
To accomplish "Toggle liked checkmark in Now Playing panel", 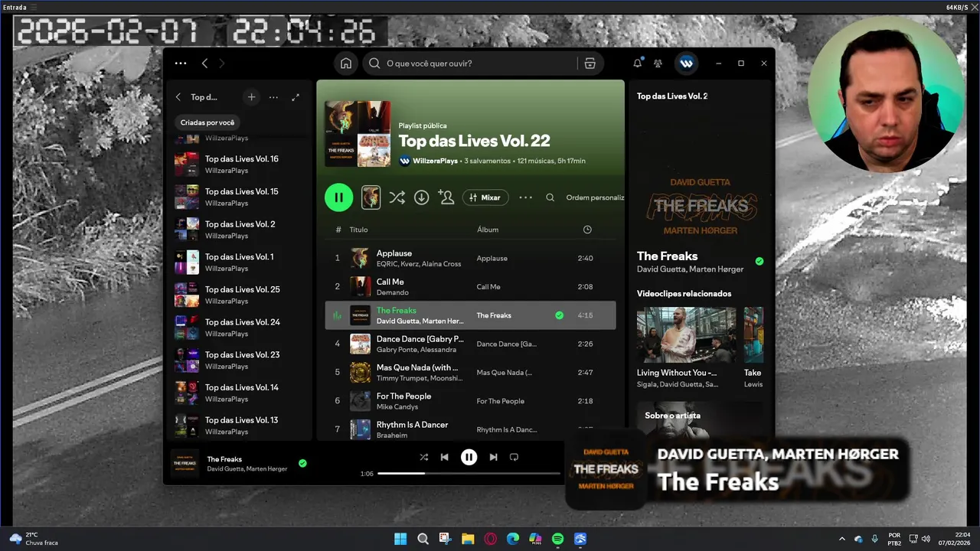I will pos(759,261).
